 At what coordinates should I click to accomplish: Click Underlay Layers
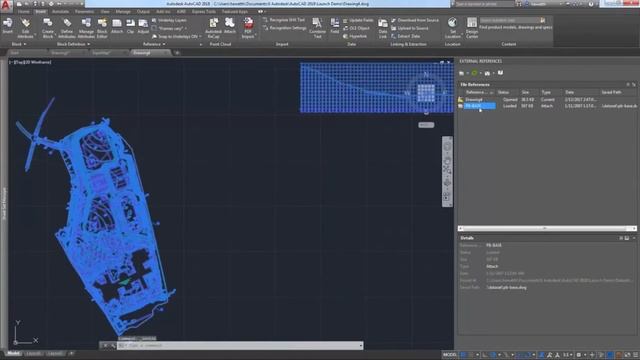tap(169, 20)
